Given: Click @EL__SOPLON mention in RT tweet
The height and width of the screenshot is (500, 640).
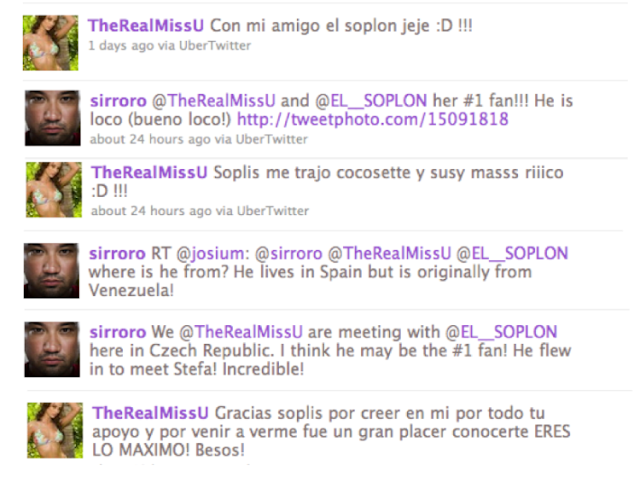Looking at the screenshot, I should click(x=512, y=253).
